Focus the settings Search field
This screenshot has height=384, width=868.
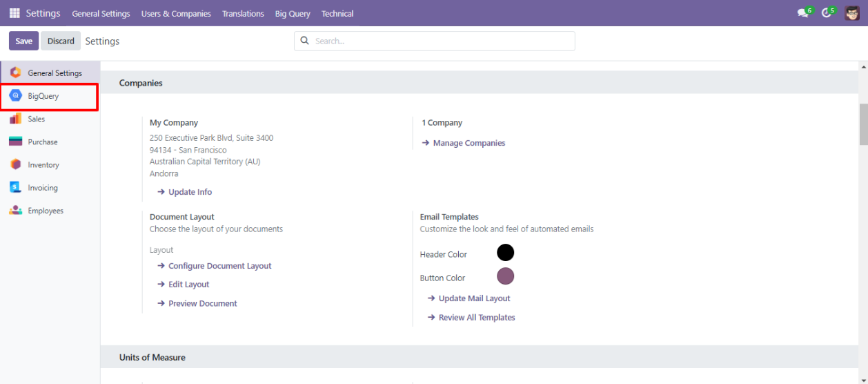coord(442,41)
